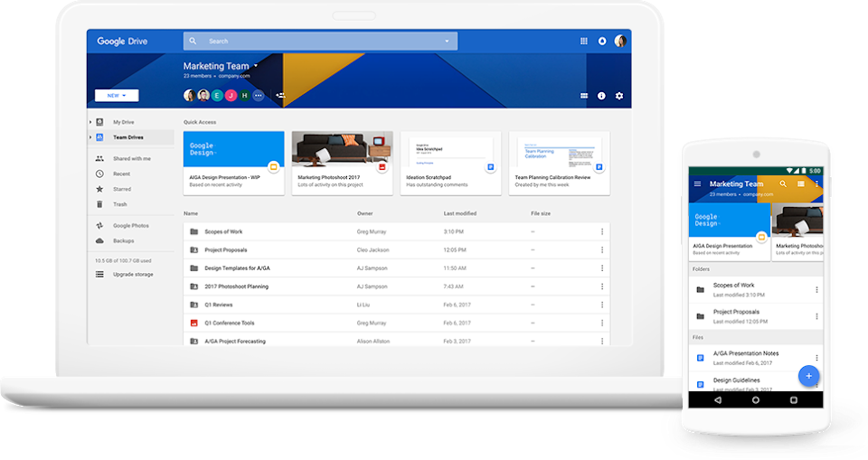The height and width of the screenshot is (460, 868).
Task: Click Upgrade storage link
Action: 133,274
